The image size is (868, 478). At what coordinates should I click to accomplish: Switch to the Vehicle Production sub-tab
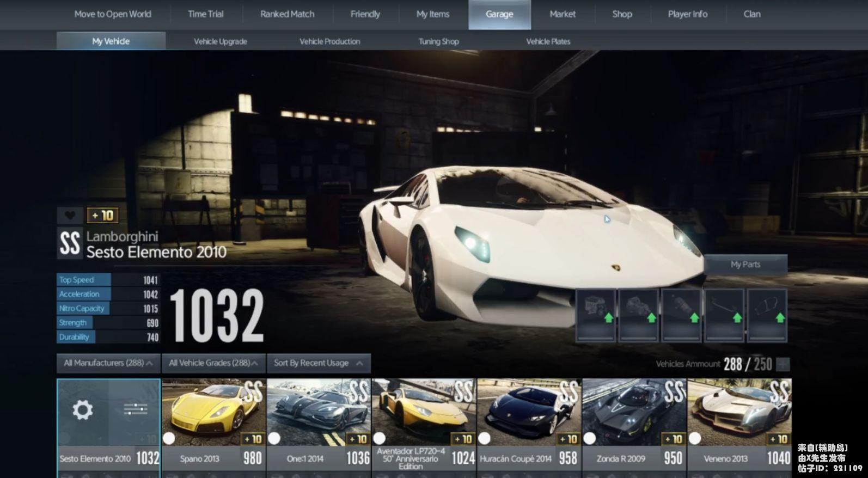point(329,41)
